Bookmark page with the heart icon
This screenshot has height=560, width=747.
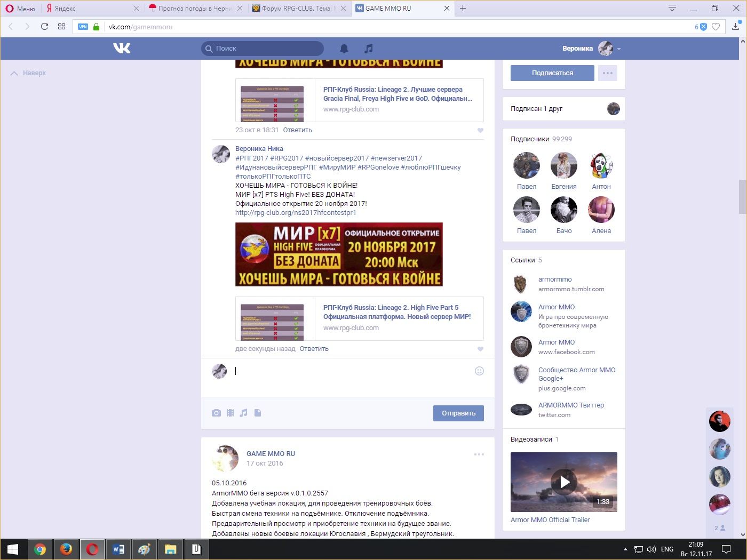[x=716, y=27]
